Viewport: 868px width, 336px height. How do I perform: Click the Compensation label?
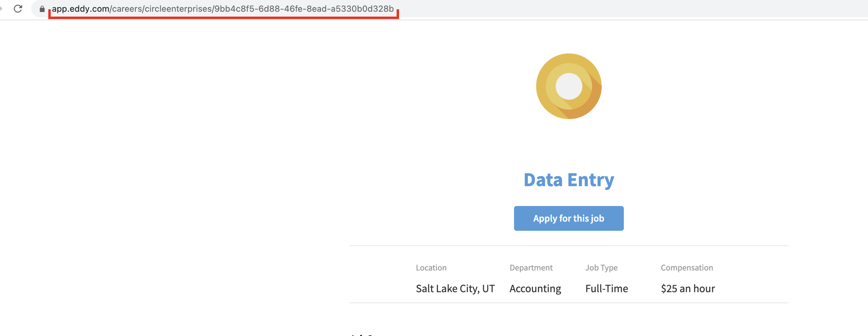[x=687, y=268]
